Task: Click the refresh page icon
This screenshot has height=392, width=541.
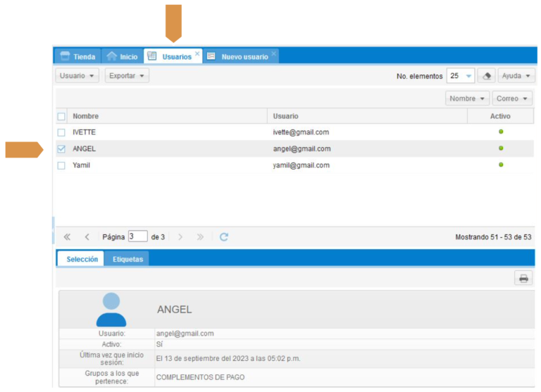Action: [224, 237]
